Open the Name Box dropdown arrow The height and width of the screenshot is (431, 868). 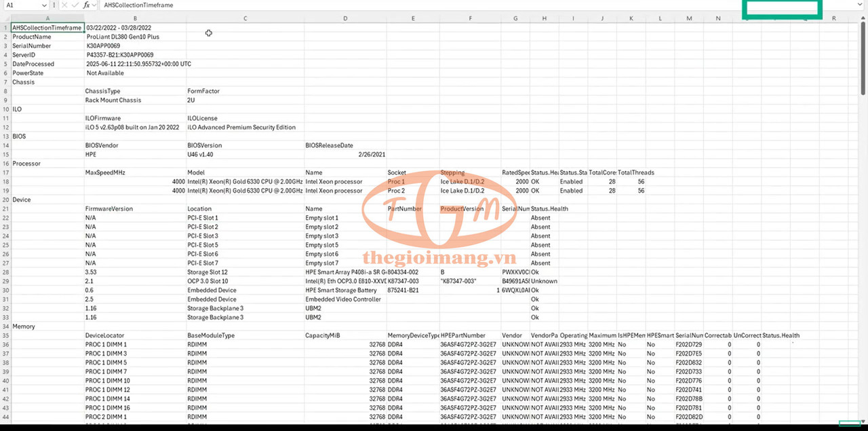point(44,5)
